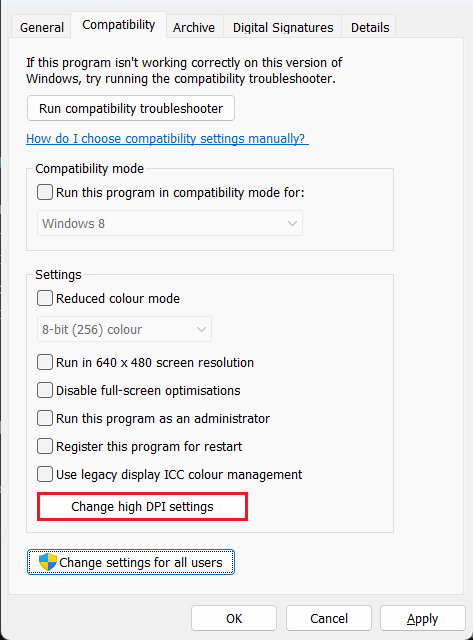Click Run compatibility troubleshooter button
This screenshot has height=640, width=473.
tap(131, 108)
